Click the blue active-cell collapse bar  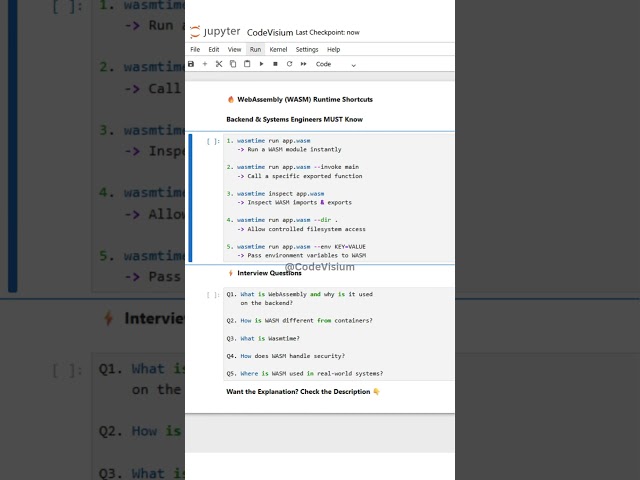190,198
